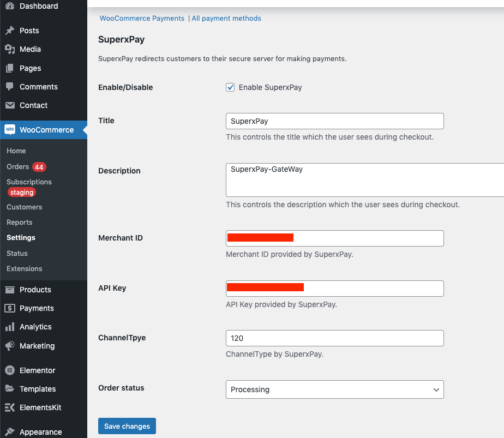Follow the All payment methods link
This screenshot has width=504, height=438.
coord(226,19)
